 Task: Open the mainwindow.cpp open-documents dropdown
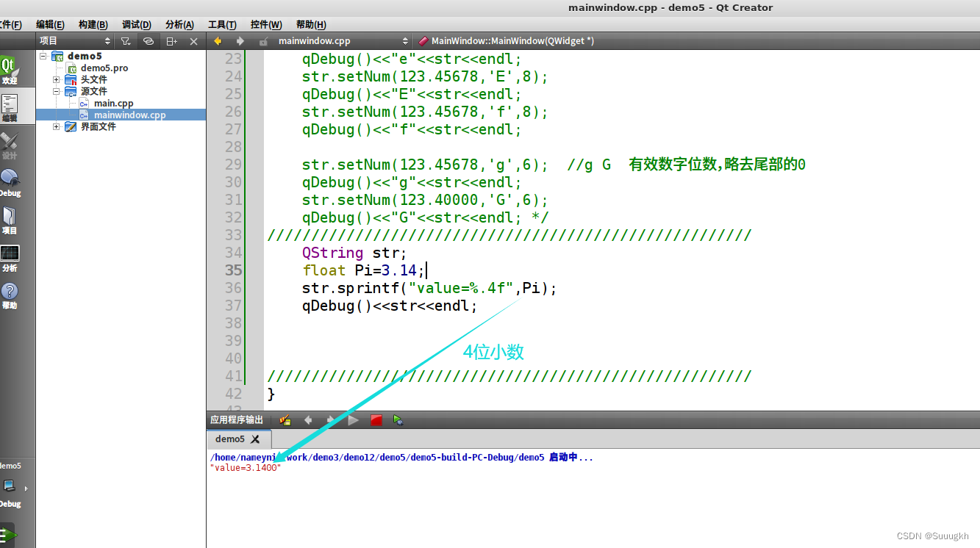[343, 41]
